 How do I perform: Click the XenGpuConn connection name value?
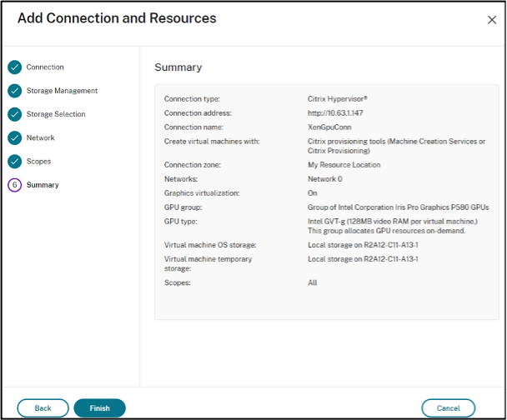coord(329,127)
